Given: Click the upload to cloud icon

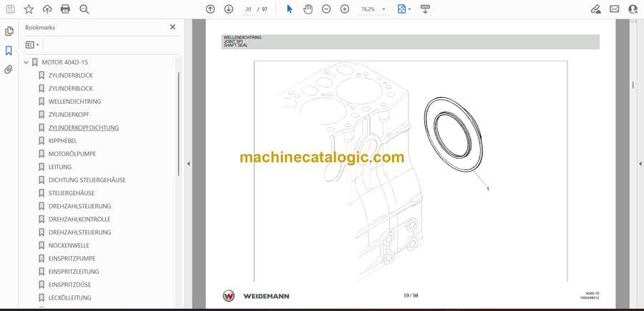Looking at the screenshot, I should tap(47, 9).
